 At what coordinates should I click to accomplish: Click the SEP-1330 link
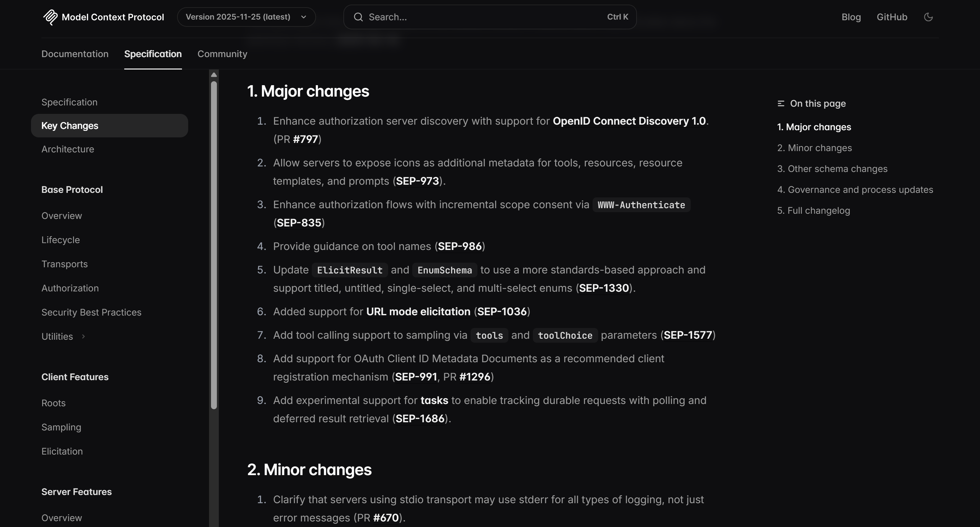[x=604, y=288]
